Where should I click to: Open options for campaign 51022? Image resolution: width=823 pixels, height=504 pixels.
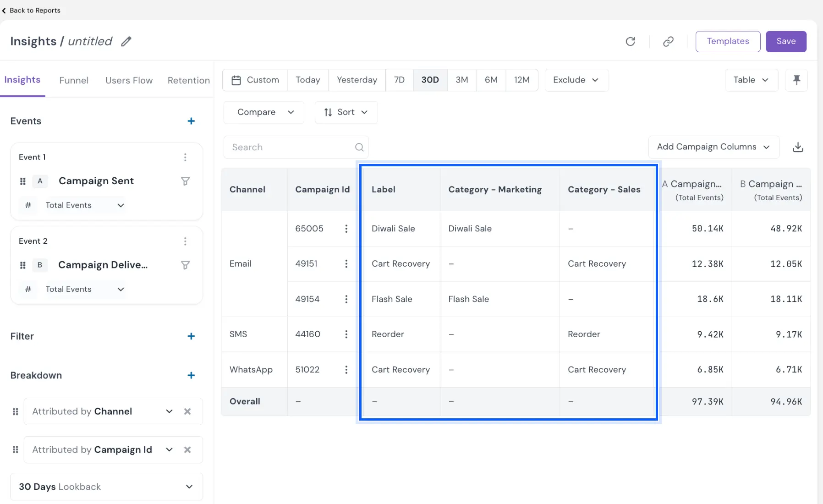click(x=346, y=370)
